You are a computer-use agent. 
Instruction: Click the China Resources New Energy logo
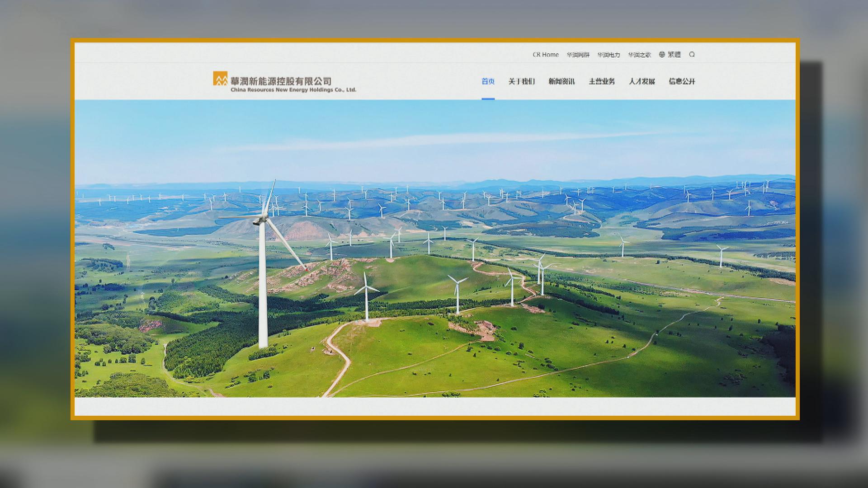click(285, 82)
